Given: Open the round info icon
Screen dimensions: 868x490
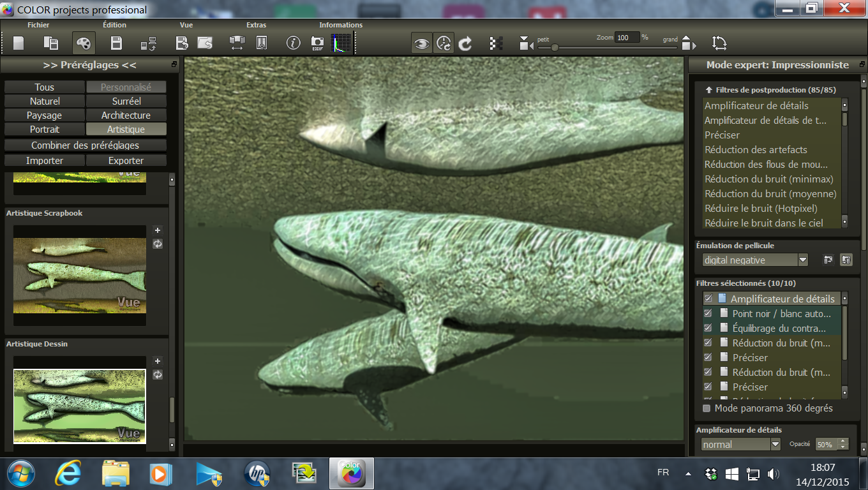Looking at the screenshot, I should pos(294,43).
